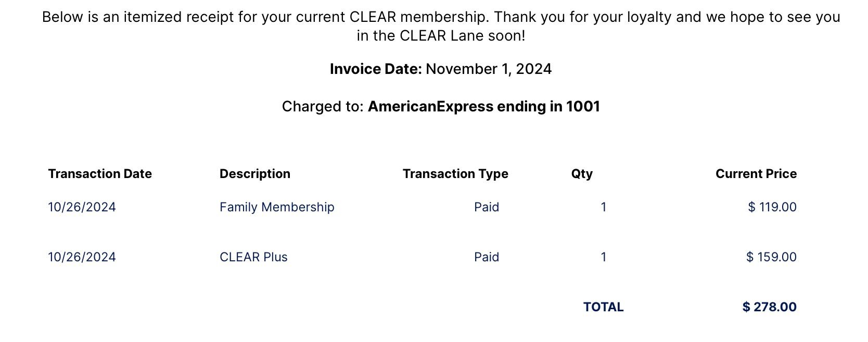Click the TOTAL label

[x=603, y=307]
